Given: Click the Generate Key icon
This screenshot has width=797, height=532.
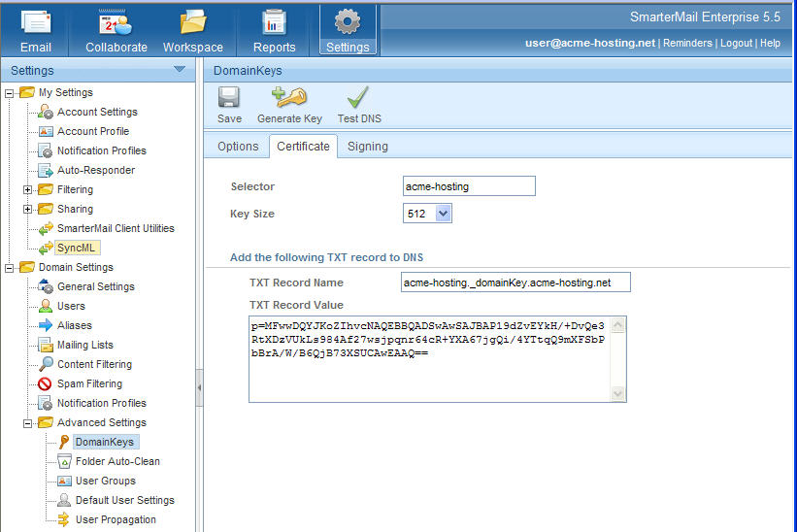Looking at the screenshot, I should [x=289, y=97].
